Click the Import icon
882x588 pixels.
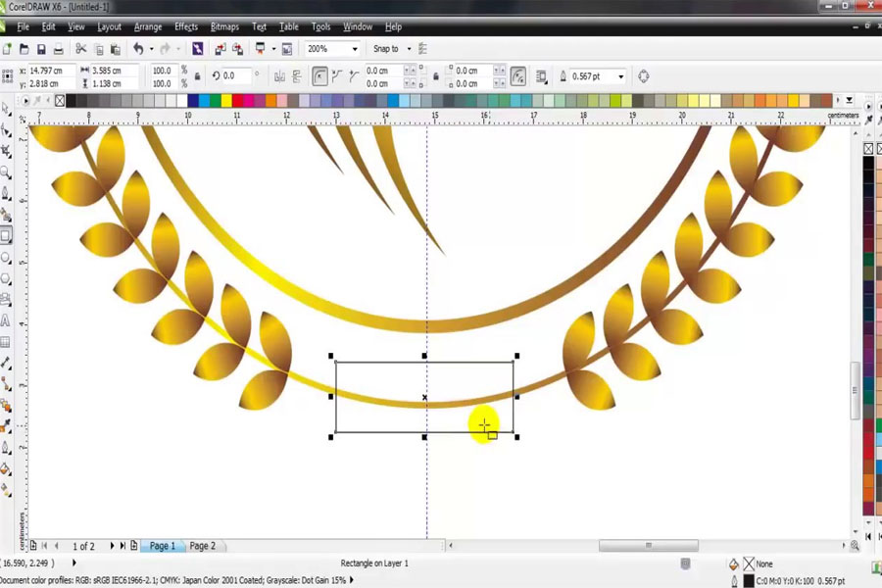220,49
